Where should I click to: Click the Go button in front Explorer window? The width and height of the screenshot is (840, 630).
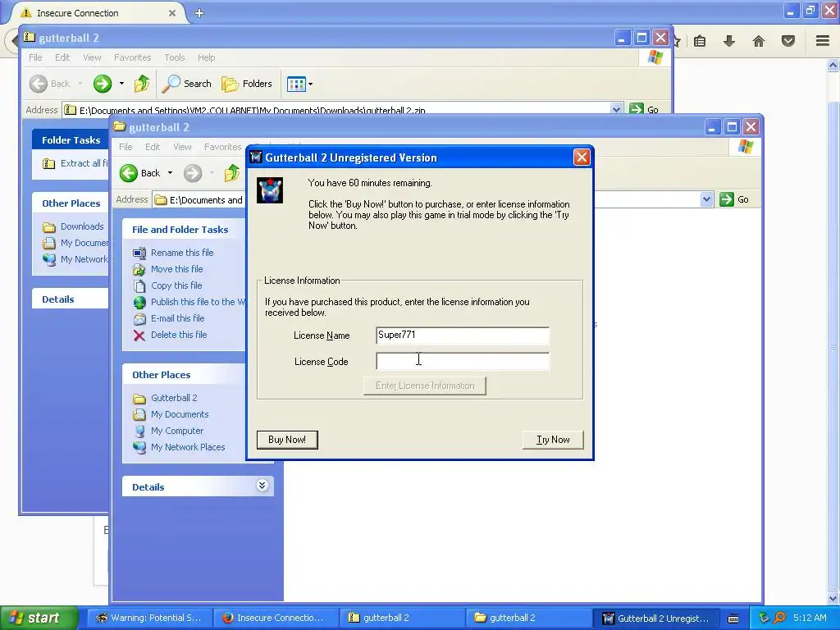click(x=734, y=199)
